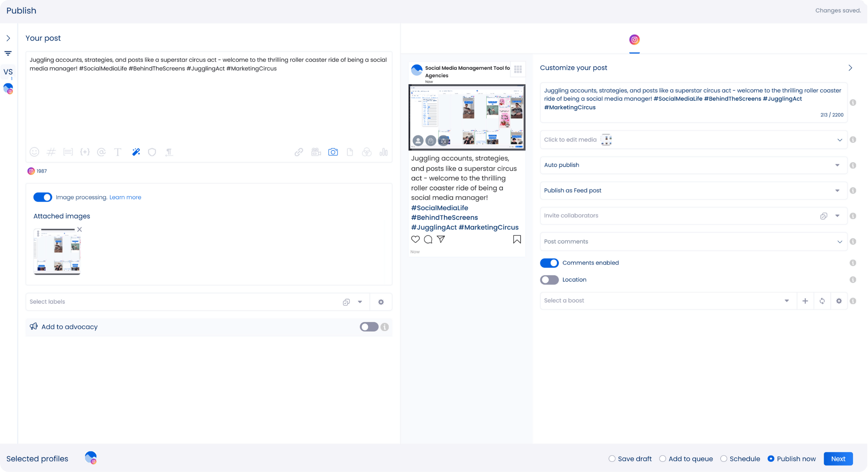Image resolution: width=868 pixels, height=472 pixels.
Task: Click the mention (@) icon
Action: (x=101, y=152)
